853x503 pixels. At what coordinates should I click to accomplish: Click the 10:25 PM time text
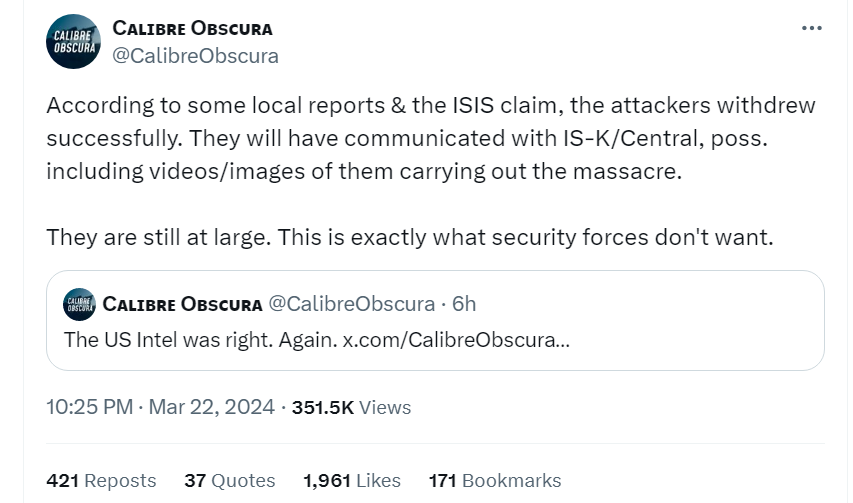point(90,407)
